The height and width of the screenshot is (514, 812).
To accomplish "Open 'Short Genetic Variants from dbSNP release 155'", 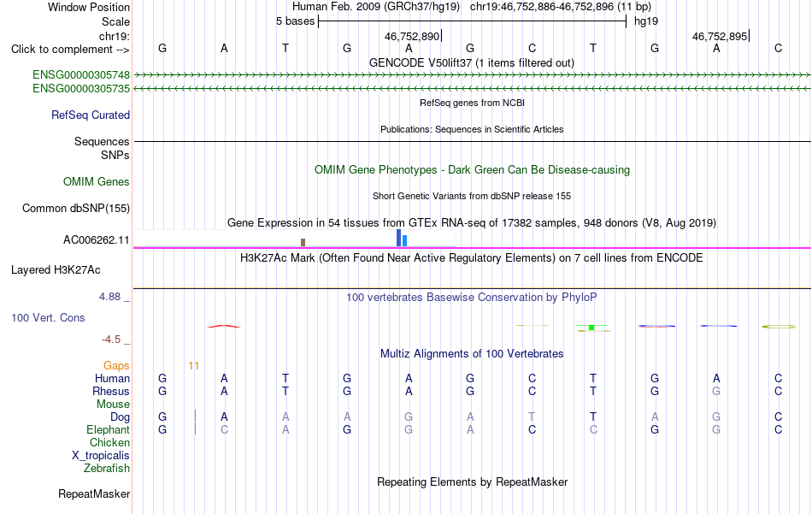I will point(472,196).
